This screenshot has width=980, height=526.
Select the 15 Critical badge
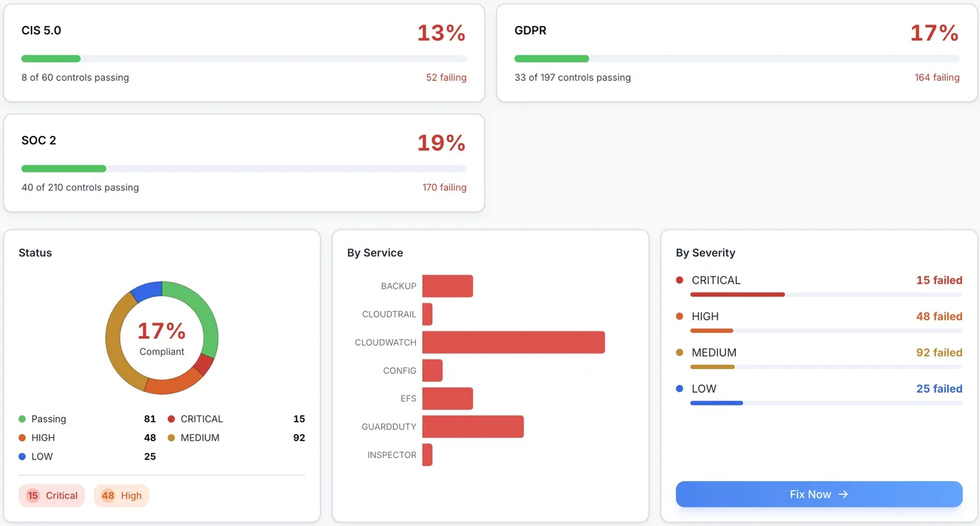(52, 496)
